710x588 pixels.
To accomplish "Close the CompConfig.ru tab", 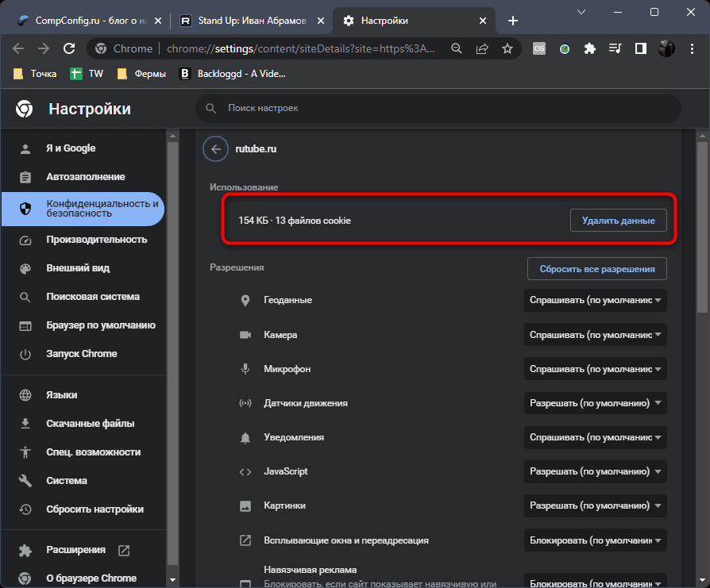I will (x=157, y=21).
